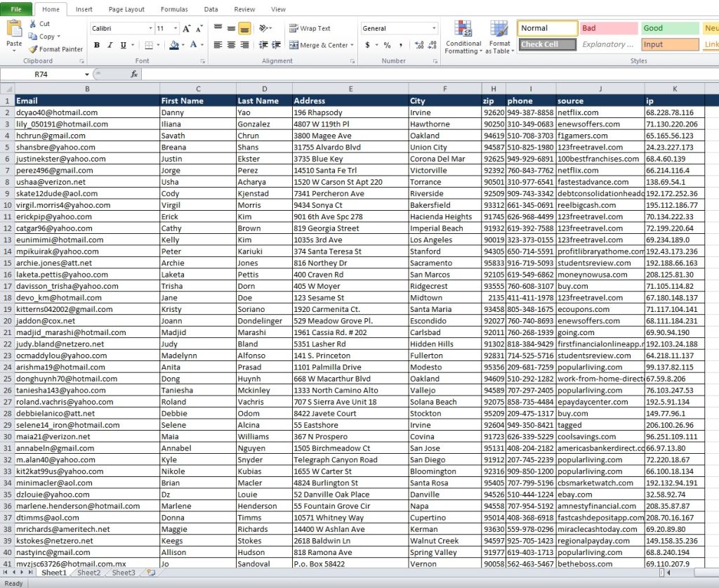
Task: Click the text Orientation icon
Action: pos(263,28)
